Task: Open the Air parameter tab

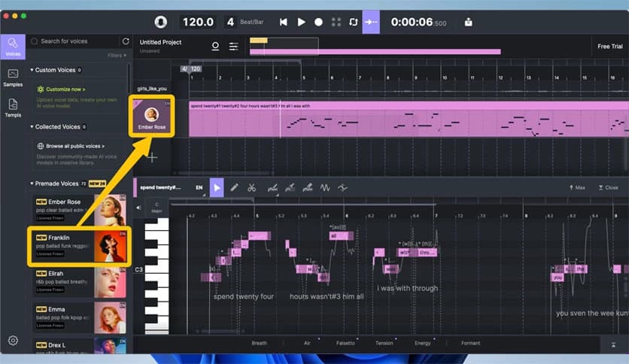Action: point(307,343)
